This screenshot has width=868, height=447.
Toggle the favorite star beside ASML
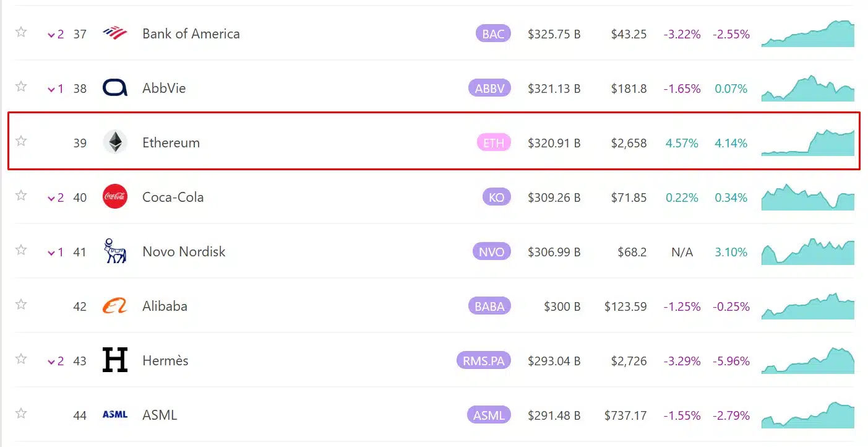tap(21, 414)
